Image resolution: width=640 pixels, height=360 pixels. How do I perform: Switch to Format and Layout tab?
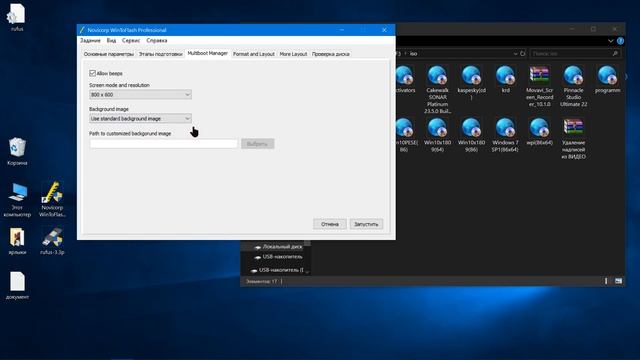(x=253, y=54)
